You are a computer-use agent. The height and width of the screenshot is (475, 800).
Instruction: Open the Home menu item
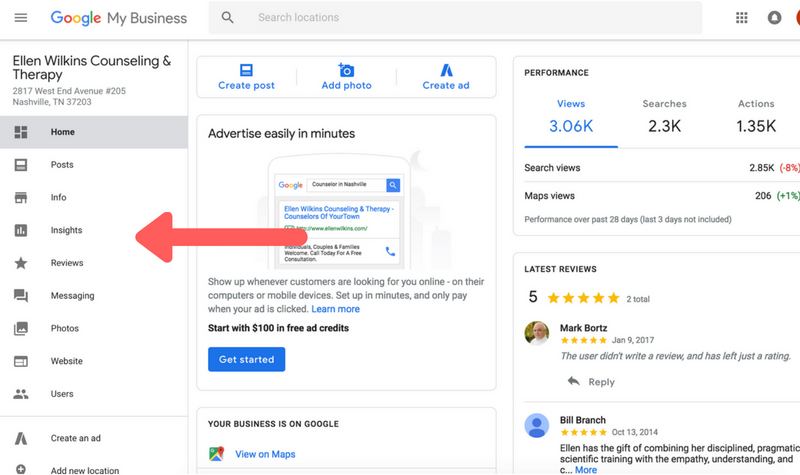[94, 132]
